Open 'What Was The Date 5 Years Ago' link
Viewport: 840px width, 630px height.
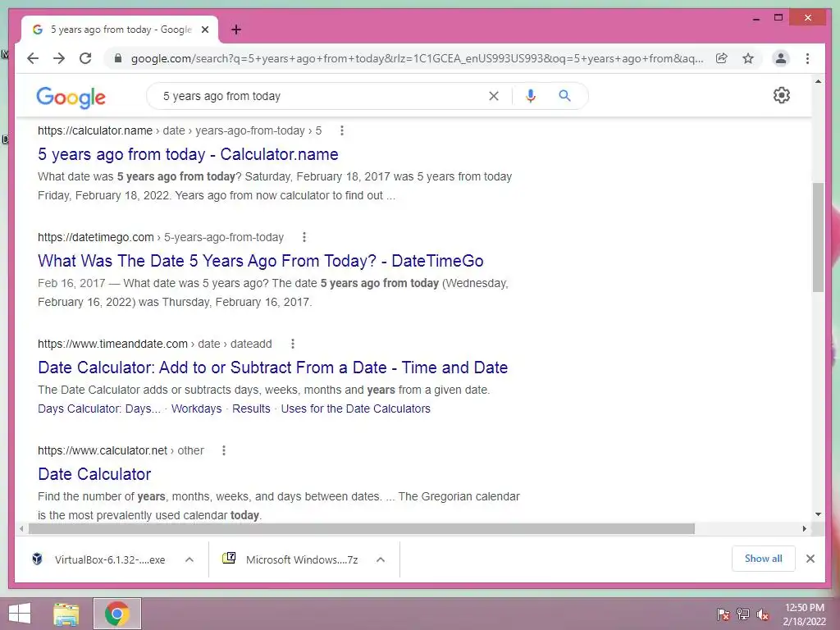tap(260, 261)
